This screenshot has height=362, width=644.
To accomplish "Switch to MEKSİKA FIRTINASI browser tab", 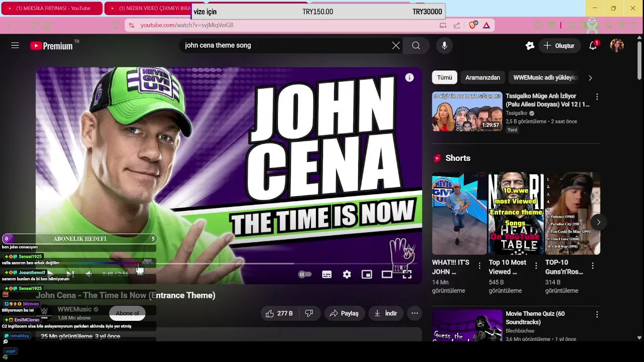I will pos(52,8).
